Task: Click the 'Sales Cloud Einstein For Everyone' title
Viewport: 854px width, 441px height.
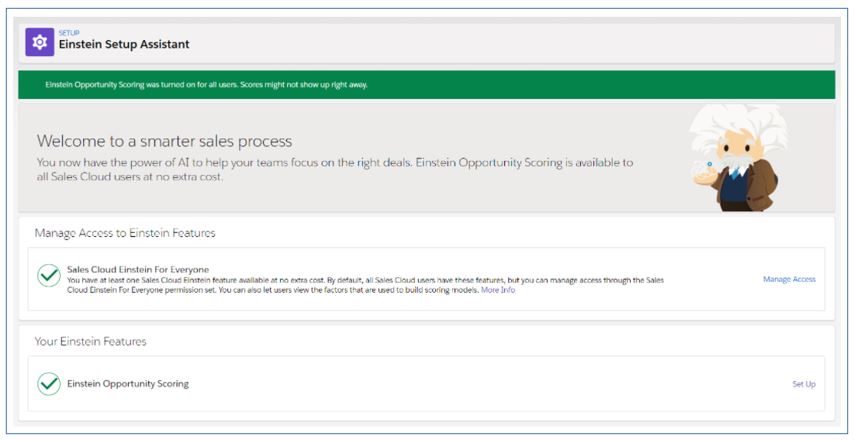Action: [x=138, y=270]
